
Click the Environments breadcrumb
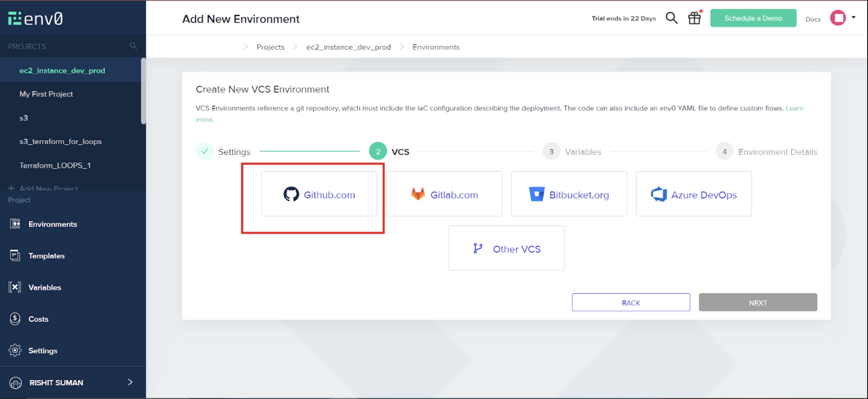tap(436, 47)
